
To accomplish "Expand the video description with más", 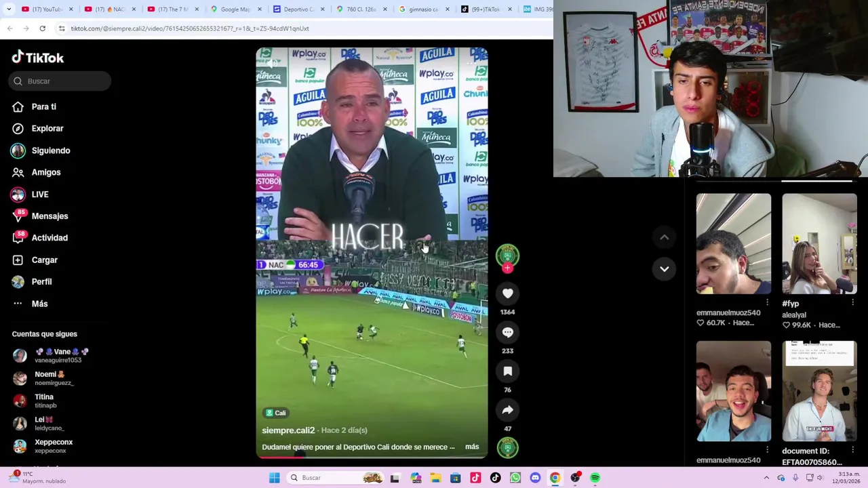I will 472,447.
